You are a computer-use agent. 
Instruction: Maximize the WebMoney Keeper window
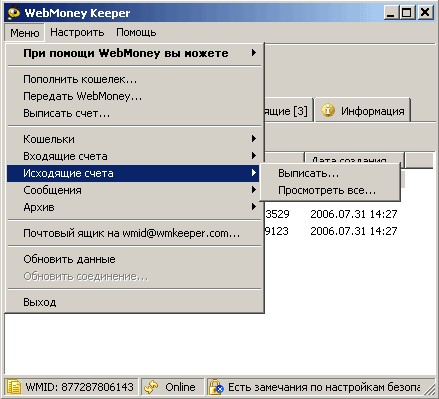point(407,13)
